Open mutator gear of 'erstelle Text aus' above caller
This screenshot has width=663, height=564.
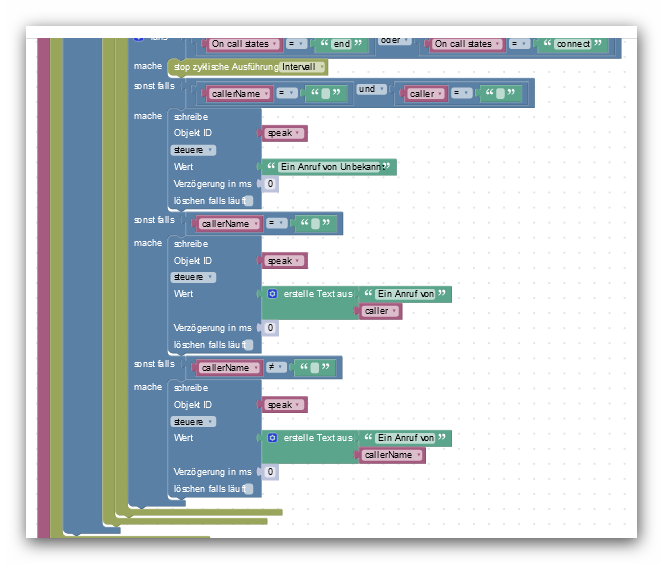tap(273, 294)
